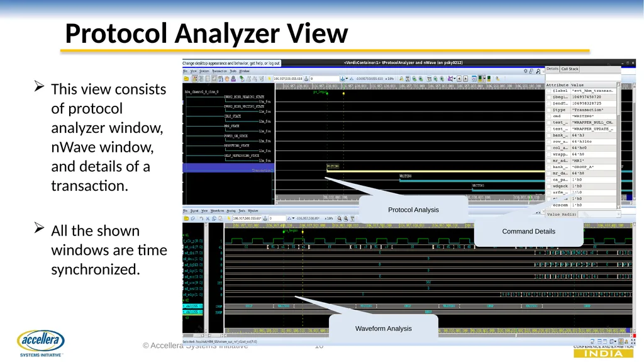The image size is (644, 362).
Task: Click value 'GROUP_A' in Details table
Action: click(583, 167)
